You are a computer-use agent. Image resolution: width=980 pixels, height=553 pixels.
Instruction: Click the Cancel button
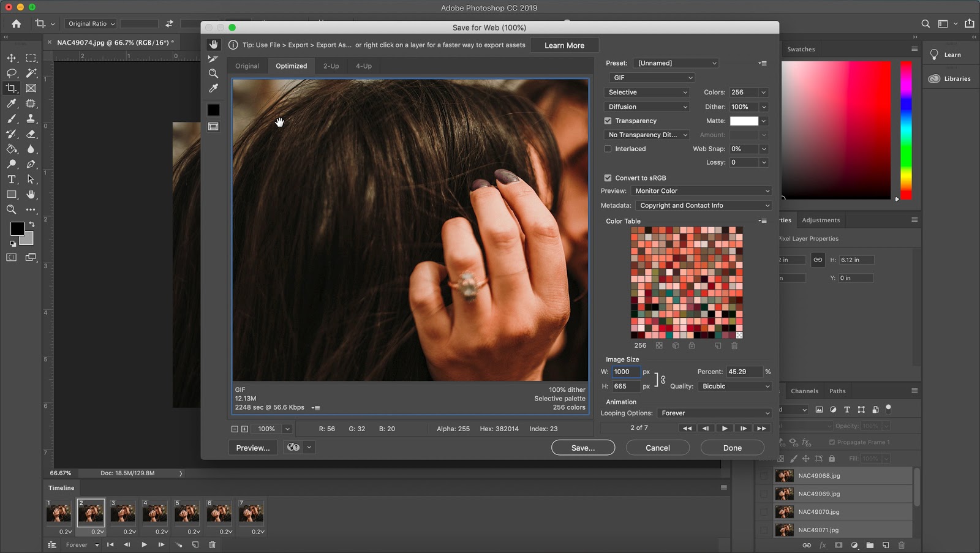tap(658, 448)
